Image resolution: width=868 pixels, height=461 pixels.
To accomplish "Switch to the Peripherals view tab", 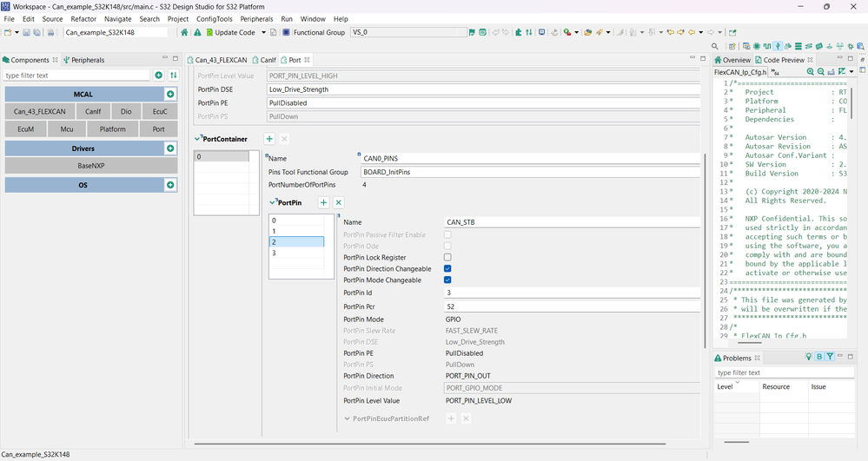I will pos(84,60).
